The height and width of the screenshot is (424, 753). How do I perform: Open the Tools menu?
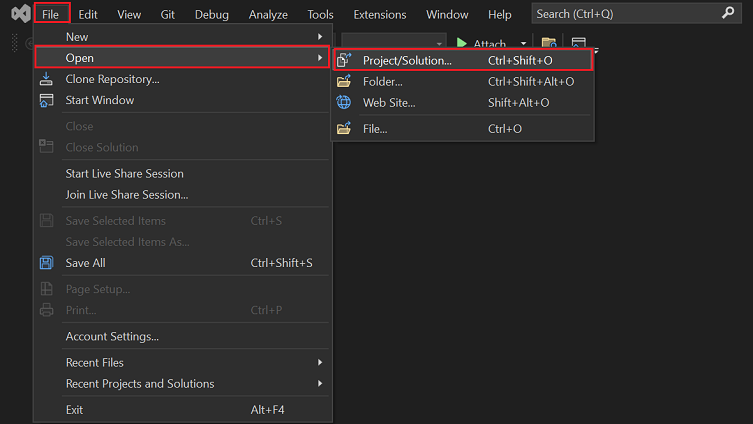coord(320,14)
